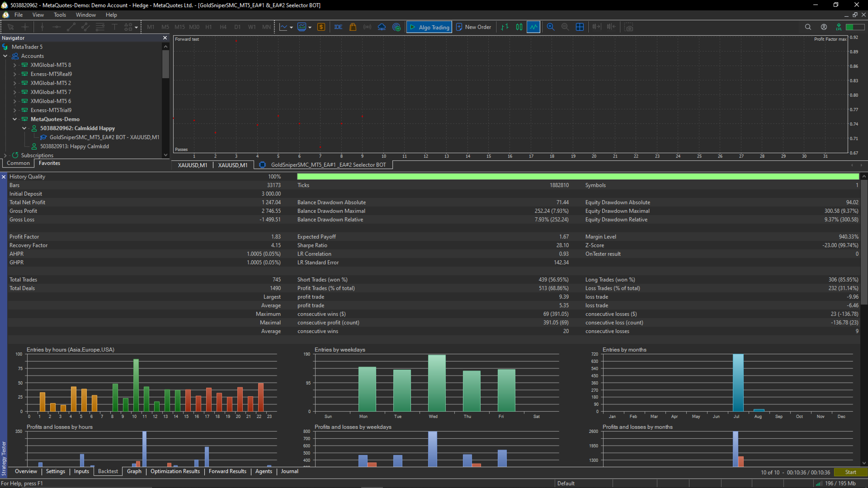Collapse the MetaQuotes-Demo tree node
This screenshot has height=488, width=868.
tap(14, 119)
